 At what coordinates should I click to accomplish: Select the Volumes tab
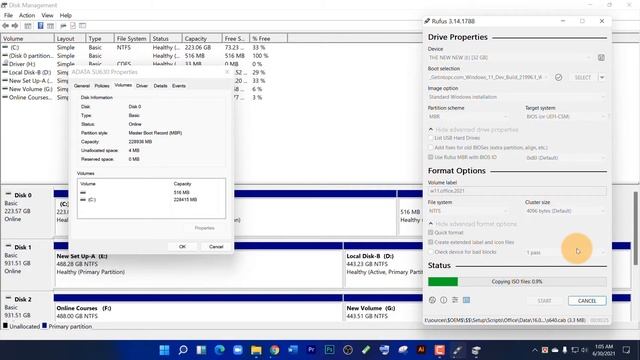(x=123, y=85)
